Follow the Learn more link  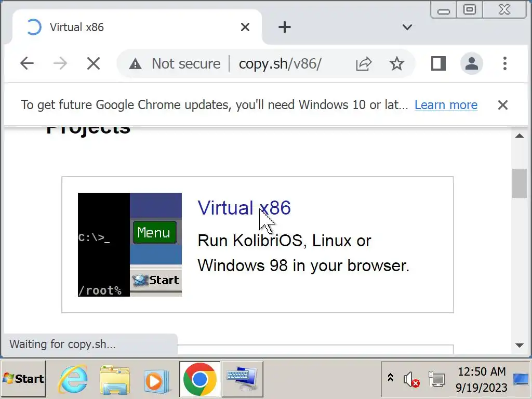click(x=446, y=105)
